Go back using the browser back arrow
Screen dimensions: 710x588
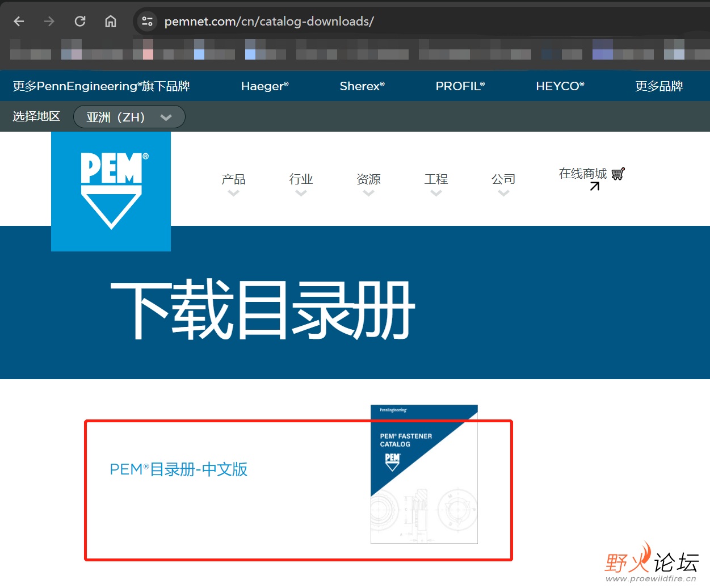point(19,22)
